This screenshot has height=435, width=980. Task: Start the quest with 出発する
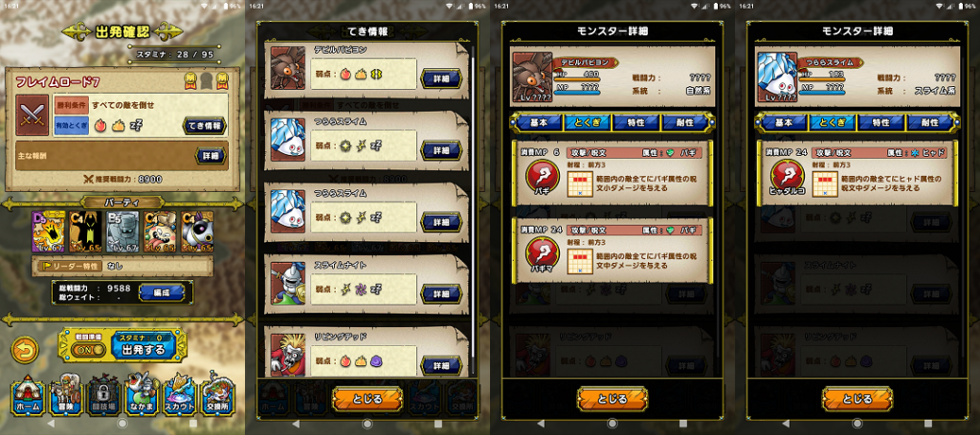click(x=144, y=346)
